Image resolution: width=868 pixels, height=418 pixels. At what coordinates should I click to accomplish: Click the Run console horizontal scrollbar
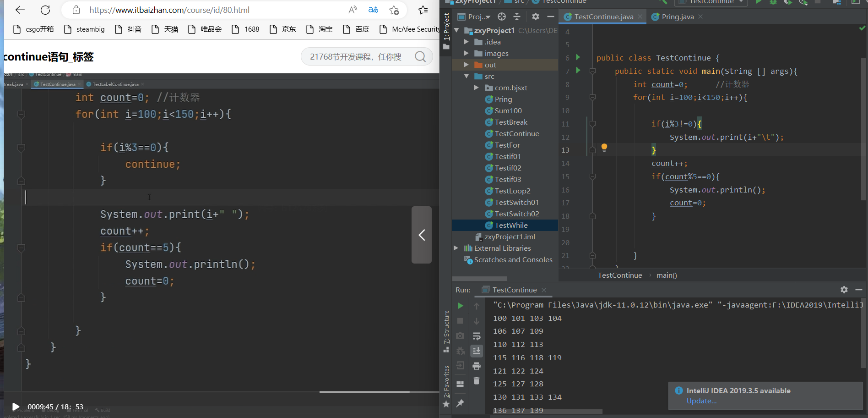548,412
